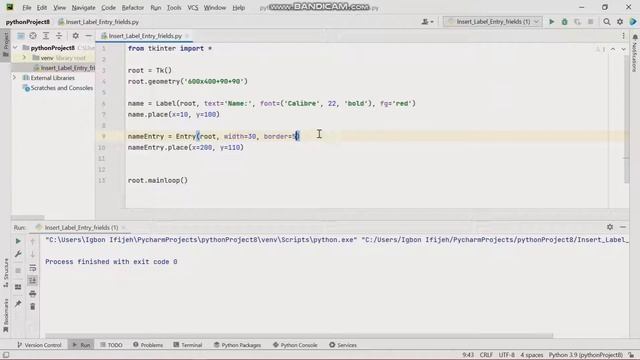
Task: Start debugging with the bug icon
Action: click(564, 22)
